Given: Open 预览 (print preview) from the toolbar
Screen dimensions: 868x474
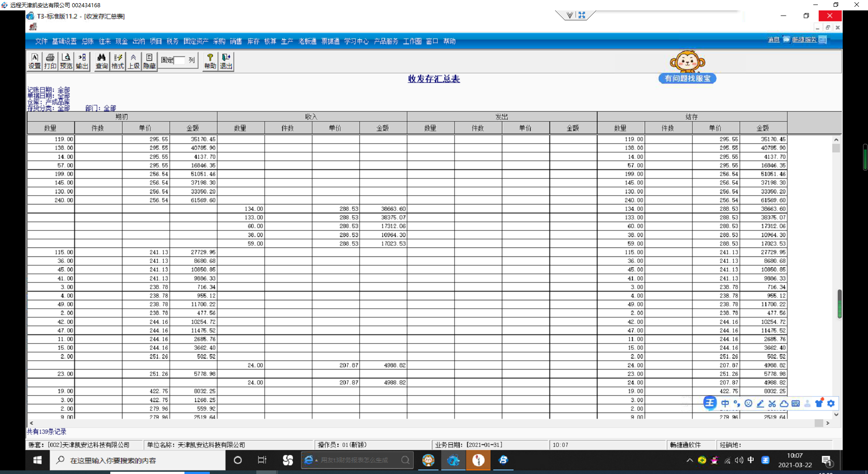Looking at the screenshot, I should click(66, 61).
